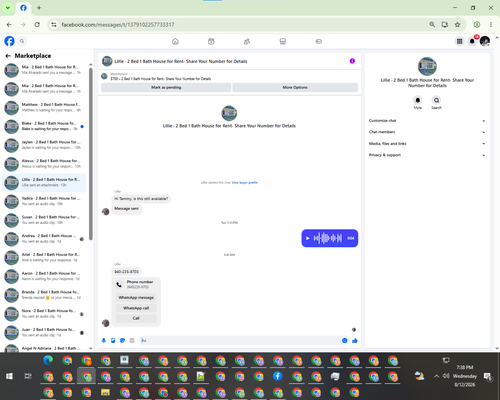Click the Mute bell icon
This screenshot has height=400, width=500.
tap(418, 100)
